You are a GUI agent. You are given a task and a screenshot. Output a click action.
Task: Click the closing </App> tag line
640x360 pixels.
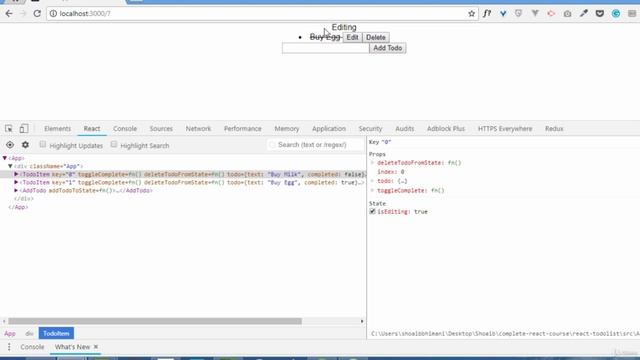tap(18, 207)
